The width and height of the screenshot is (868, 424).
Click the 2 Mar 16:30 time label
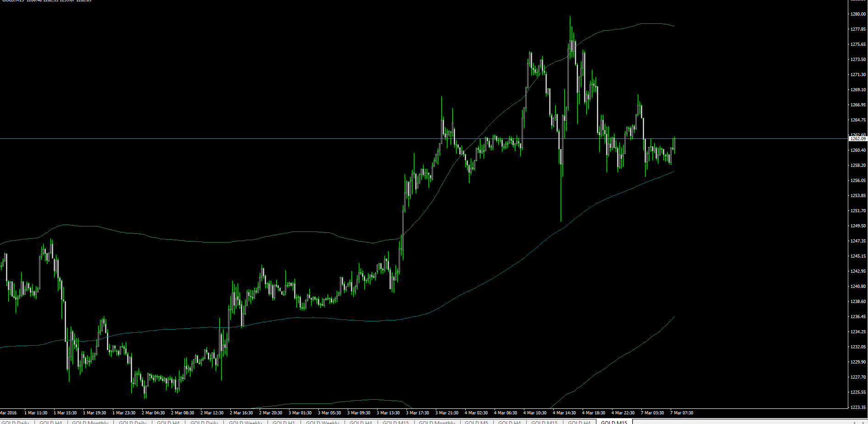pyautogui.click(x=241, y=413)
